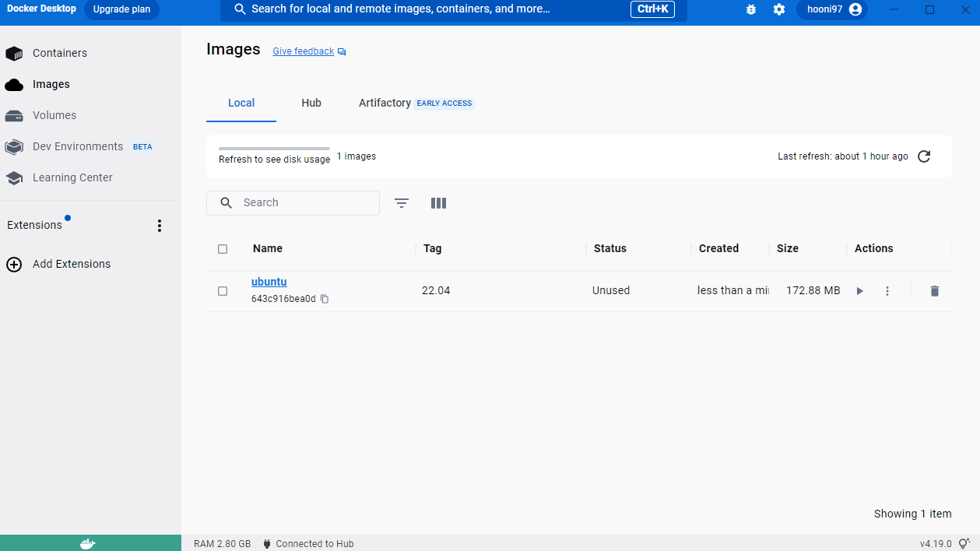Click the Volumes drive icon

click(14, 116)
